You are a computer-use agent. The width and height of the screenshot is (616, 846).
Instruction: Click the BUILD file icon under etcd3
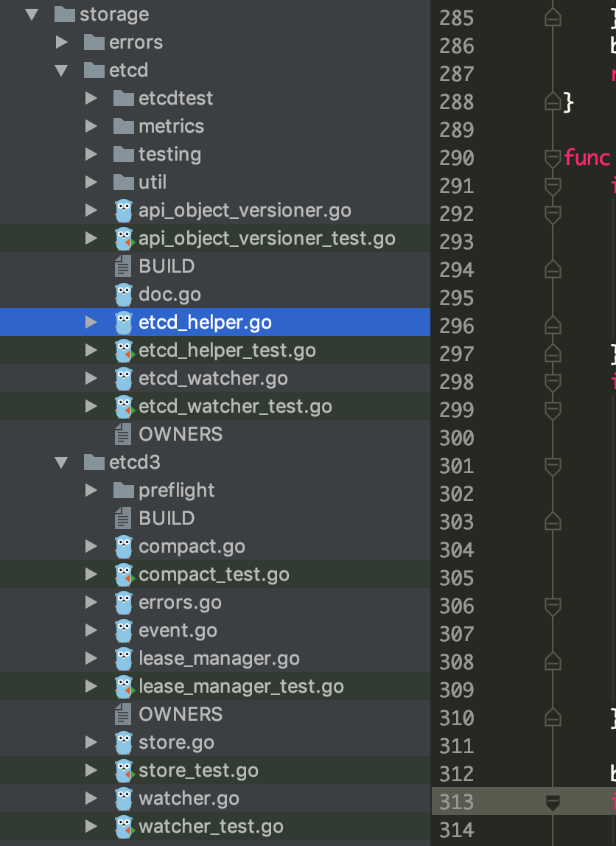click(123, 519)
